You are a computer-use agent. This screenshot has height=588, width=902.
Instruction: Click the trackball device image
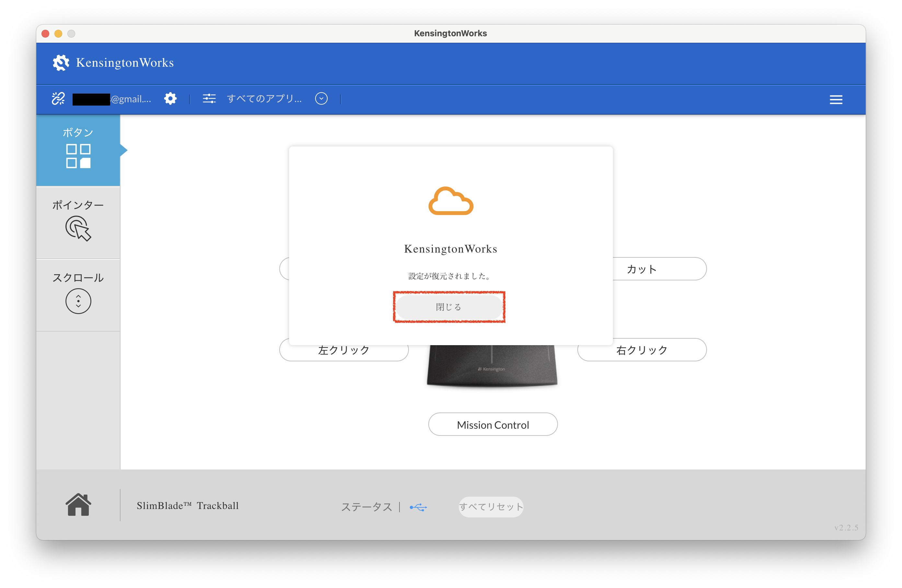[492, 366]
